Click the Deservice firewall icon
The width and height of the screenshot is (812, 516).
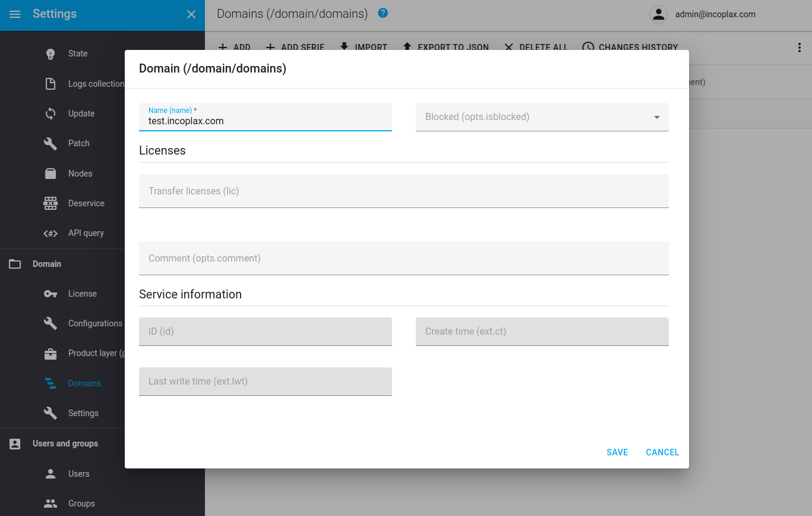pos(50,203)
